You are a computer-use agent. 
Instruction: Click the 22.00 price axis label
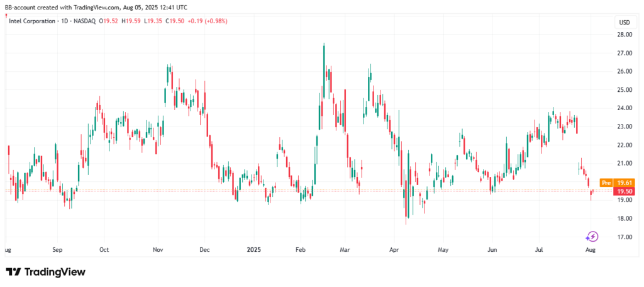coord(625,145)
